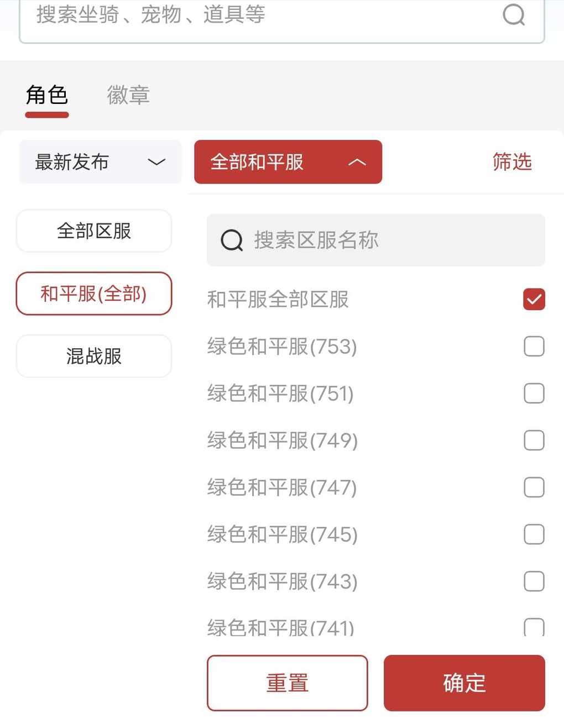564x728 pixels.
Task: Select the 绿色和平服(747) checkbox
Action: tap(534, 488)
